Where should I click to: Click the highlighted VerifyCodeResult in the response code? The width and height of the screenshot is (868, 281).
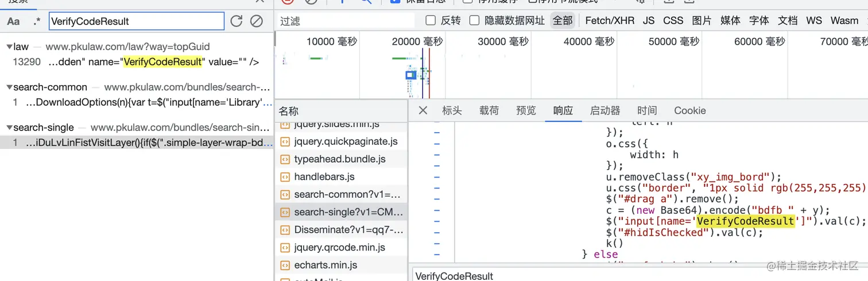745,221
